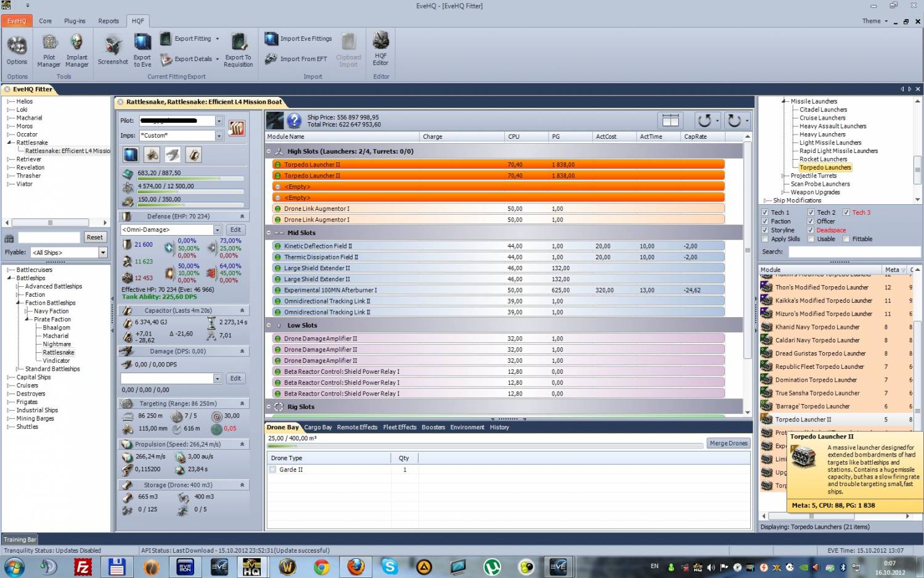Viewport: 924px width, 578px height.
Task: Click the redo arrow icon
Action: [734, 120]
